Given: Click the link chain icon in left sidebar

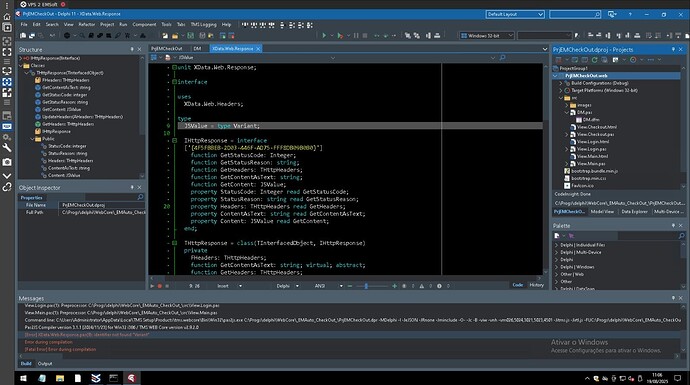Looking at the screenshot, I should click(x=7, y=187).
